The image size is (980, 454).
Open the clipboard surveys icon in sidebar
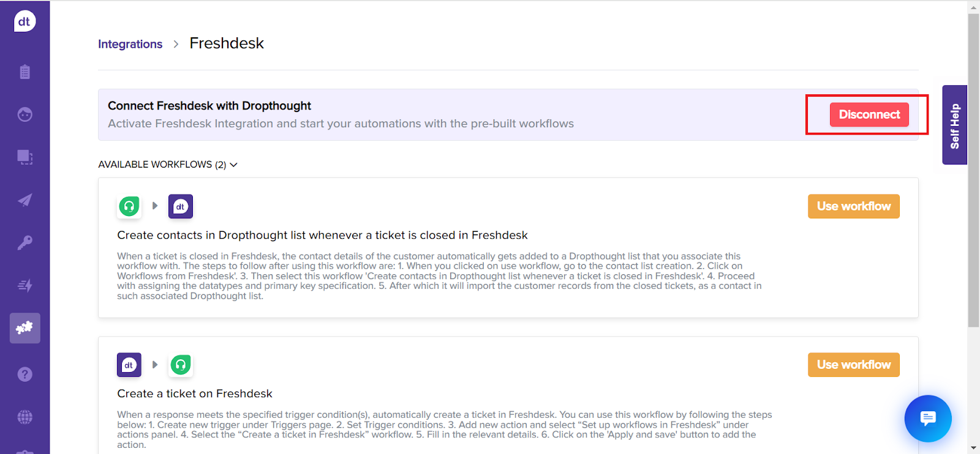pyautogui.click(x=24, y=72)
